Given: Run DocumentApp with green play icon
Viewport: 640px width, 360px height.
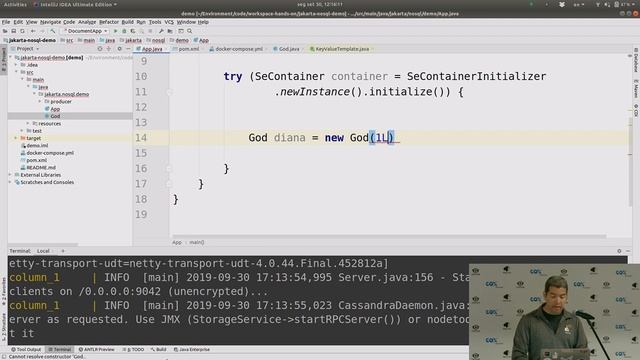Looking at the screenshot, I should click(x=116, y=31).
